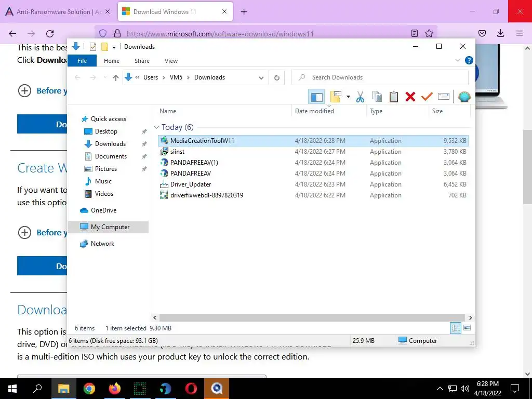This screenshot has width=532, height=399.
Task: Click the New Folder quick access icon
Action: pyautogui.click(x=104, y=47)
